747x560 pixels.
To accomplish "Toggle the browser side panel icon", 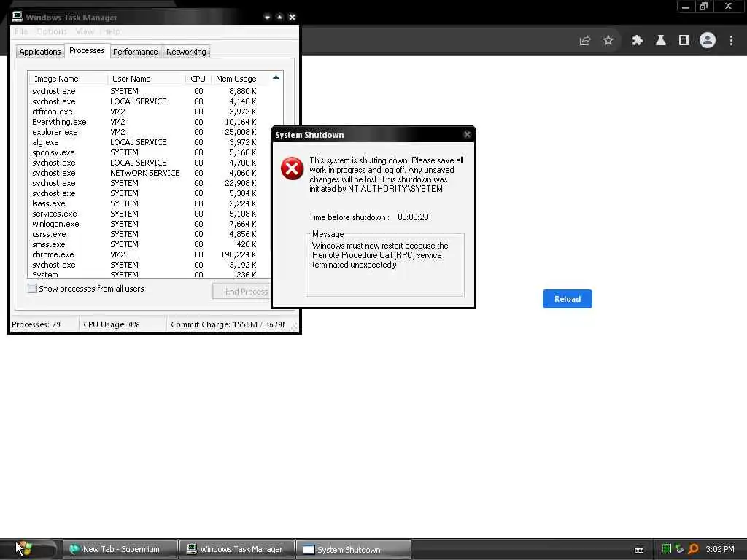I will point(684,41).
